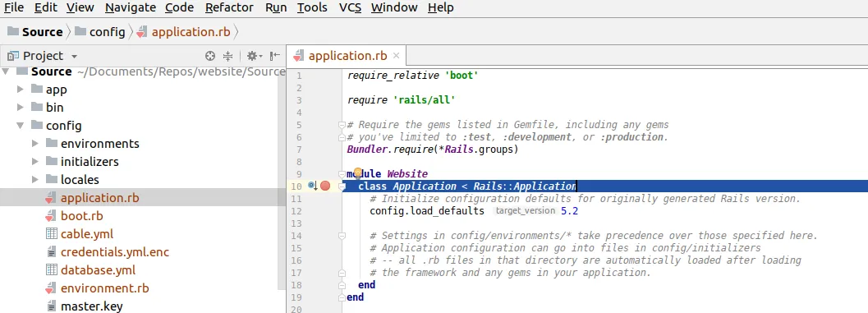Click the 'rails/all' string on line 3
The image size is (868, 313).
424,100
